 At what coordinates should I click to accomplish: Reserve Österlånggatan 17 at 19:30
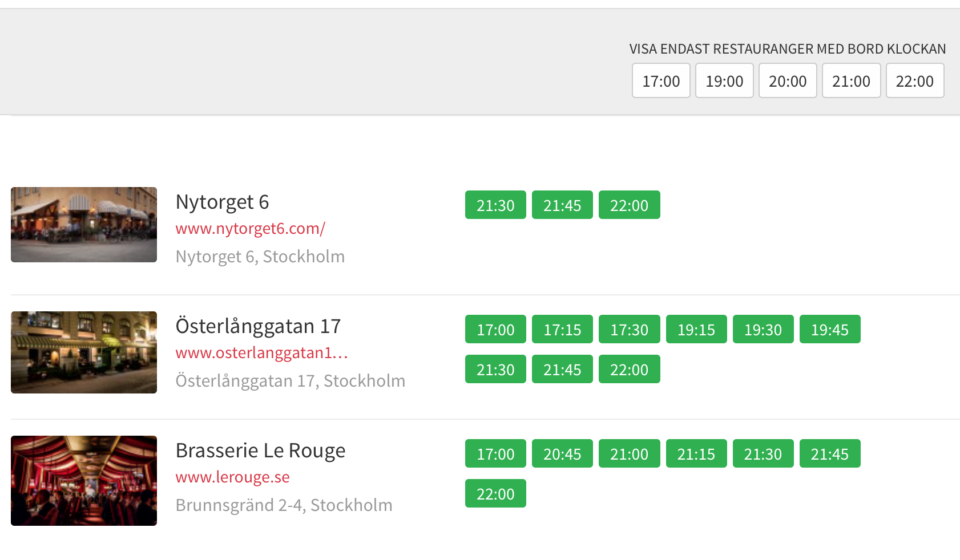(763, 329)
